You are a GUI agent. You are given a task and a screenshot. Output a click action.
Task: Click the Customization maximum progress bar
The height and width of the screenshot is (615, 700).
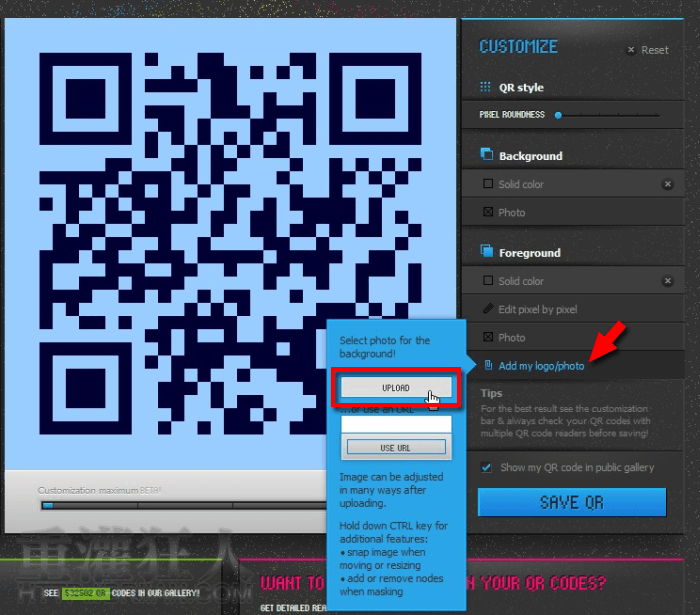coord(180,505)
